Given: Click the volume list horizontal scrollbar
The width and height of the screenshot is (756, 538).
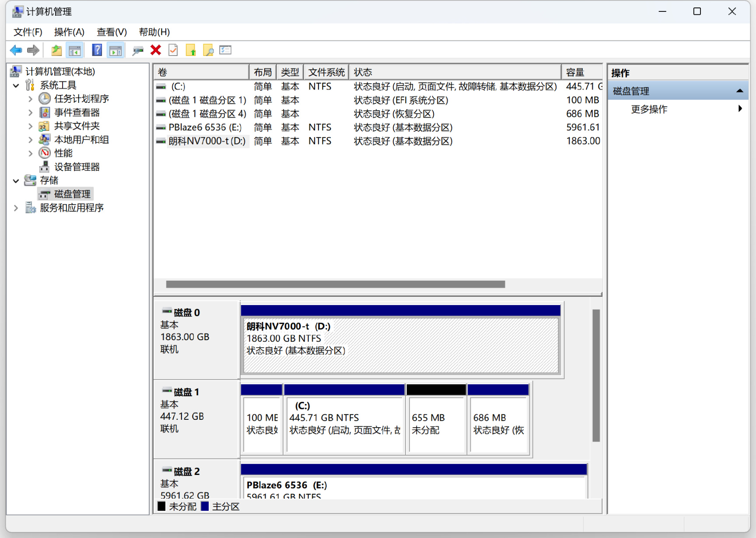Looking at the screenshot, I should coord(336,285).
